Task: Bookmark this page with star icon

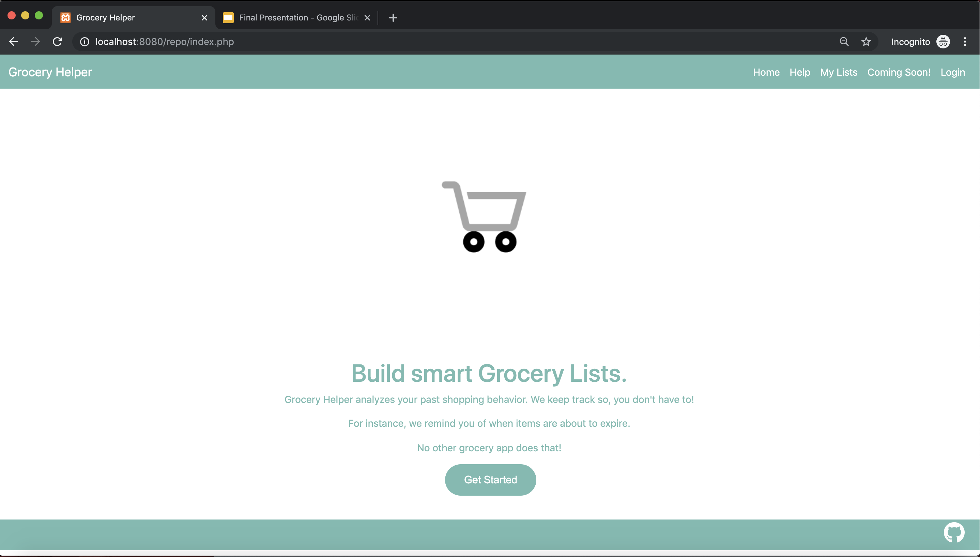Action: click(866, 42)
